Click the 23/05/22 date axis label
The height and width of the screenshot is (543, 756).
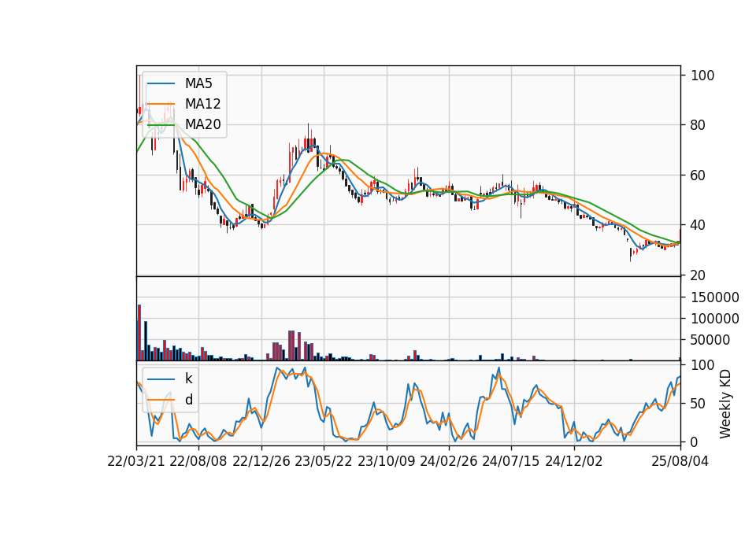(324, 461)
